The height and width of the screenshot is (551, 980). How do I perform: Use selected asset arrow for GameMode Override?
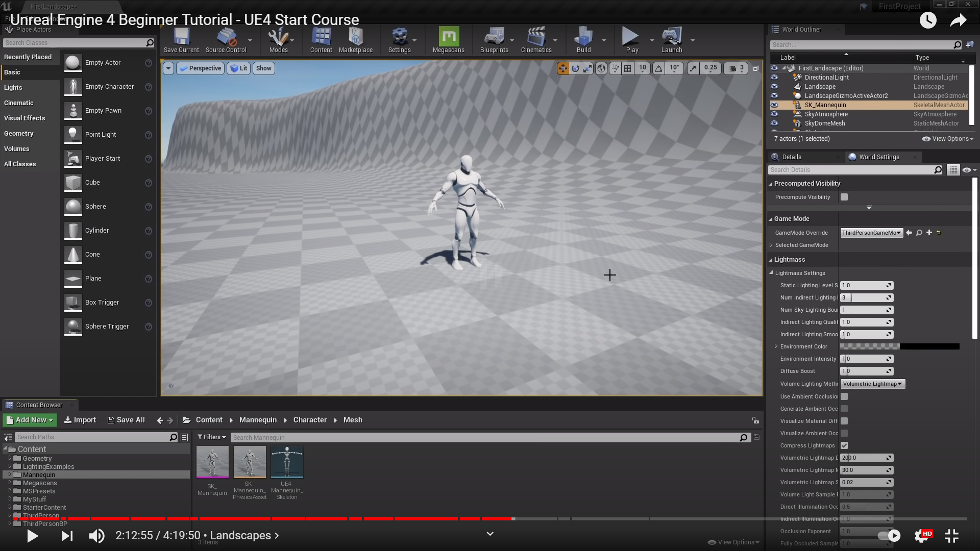(909, 233)
